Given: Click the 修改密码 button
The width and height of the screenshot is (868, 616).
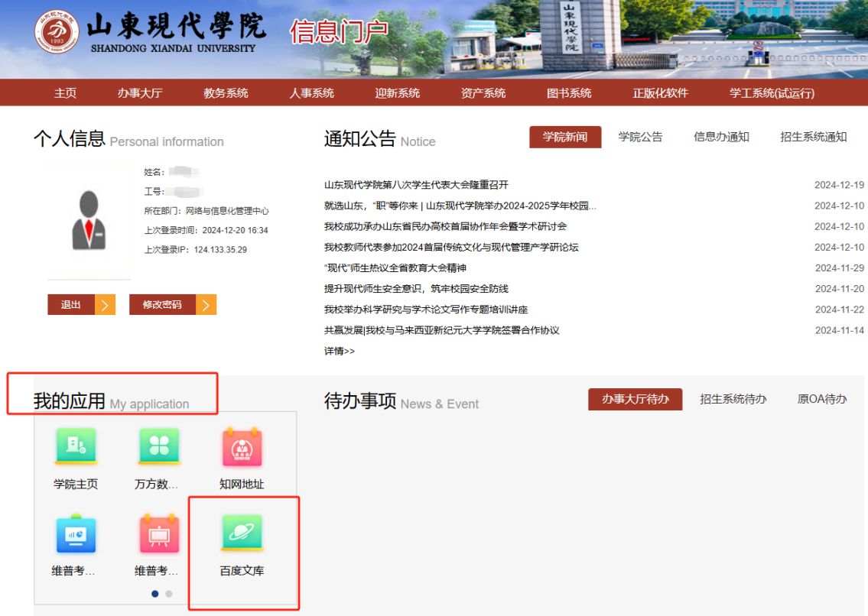Looking at the screenshot, I should (x=173, y=304).
